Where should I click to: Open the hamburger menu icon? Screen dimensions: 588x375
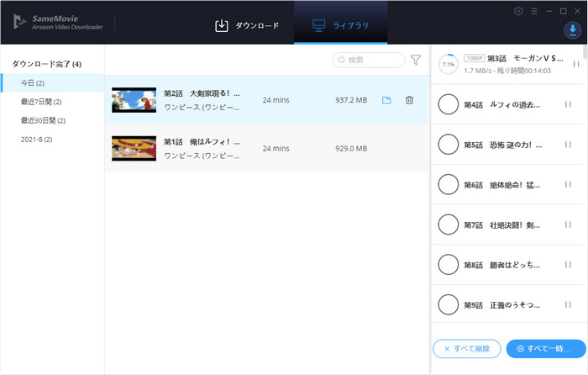tap(534, 11)
